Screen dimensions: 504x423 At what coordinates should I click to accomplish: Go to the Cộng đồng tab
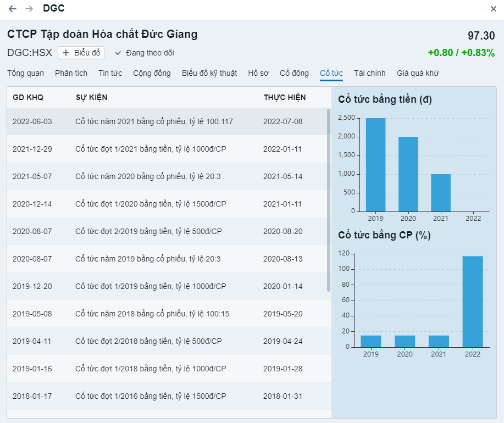152,73
